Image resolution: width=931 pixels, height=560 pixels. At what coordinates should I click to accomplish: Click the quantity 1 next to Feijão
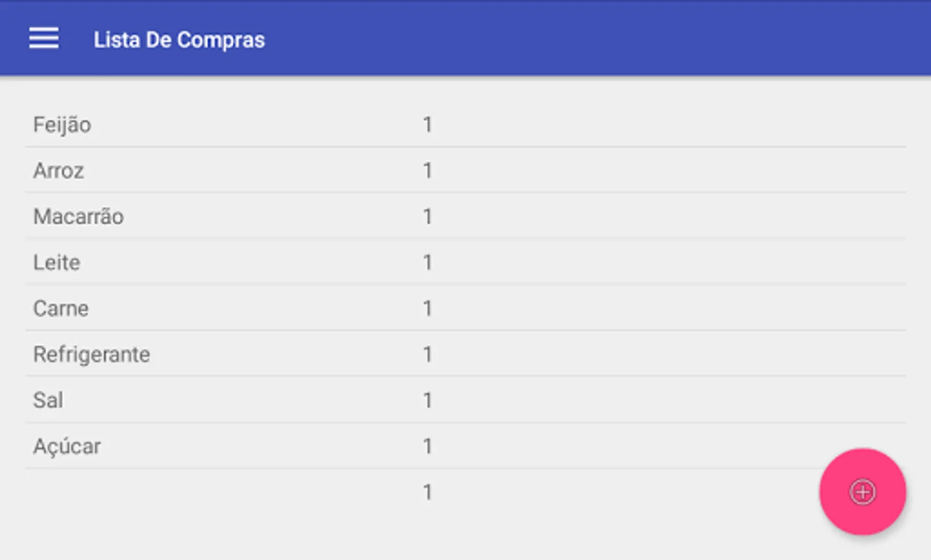pyautogui.click(x=428, y=125)
